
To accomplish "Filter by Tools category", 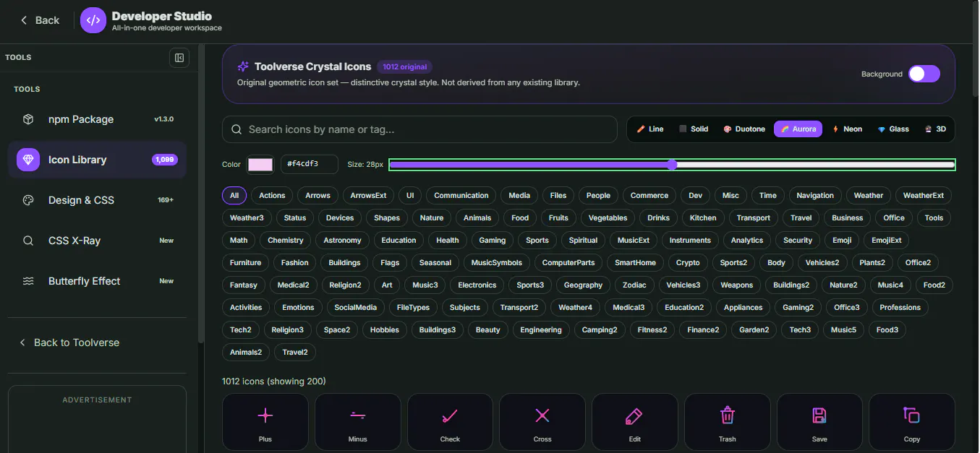I will pyautogui.click(x=934, y=217).
